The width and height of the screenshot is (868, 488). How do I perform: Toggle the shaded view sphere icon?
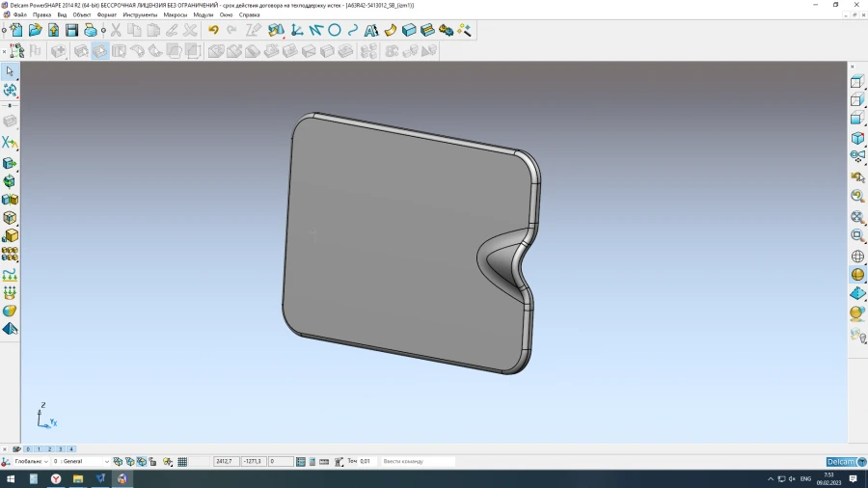tap(857, 275)
